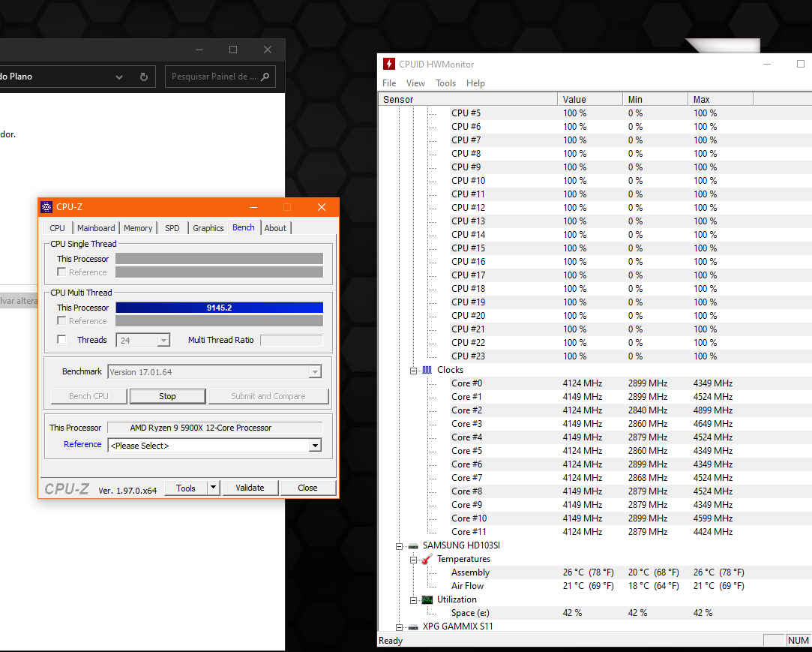This screenshot has height=652, width=812.
Task: Click the Max column header
Action: tap(721, 100)
